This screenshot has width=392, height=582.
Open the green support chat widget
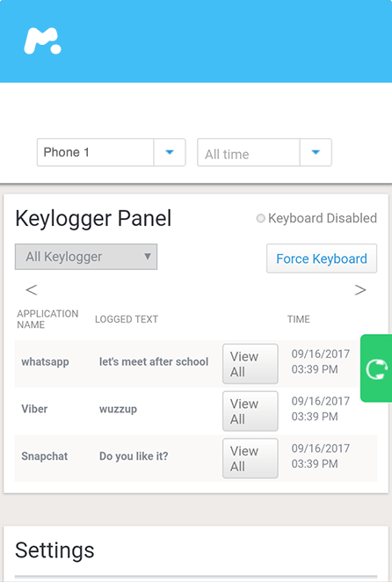click(376, 368)
